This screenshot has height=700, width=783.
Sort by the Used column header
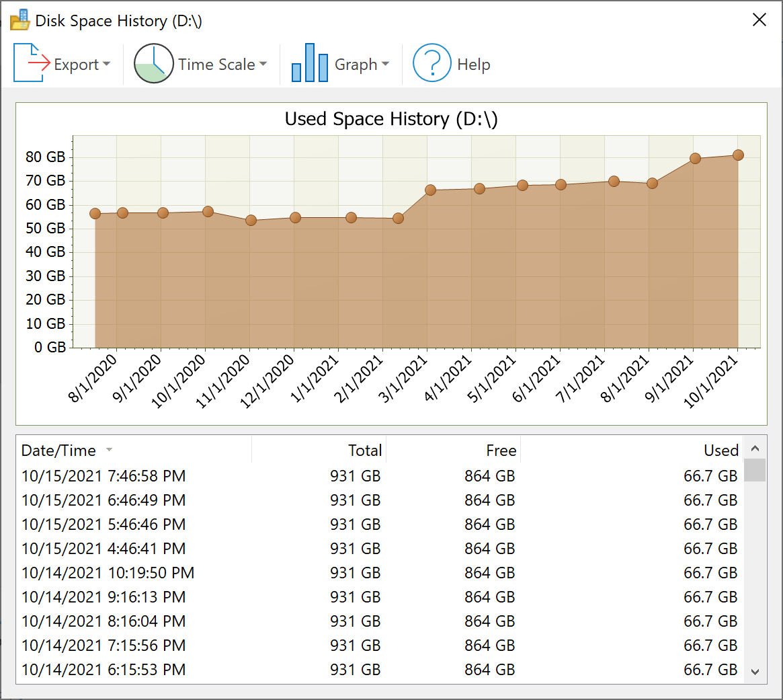[x=721, y=450]
